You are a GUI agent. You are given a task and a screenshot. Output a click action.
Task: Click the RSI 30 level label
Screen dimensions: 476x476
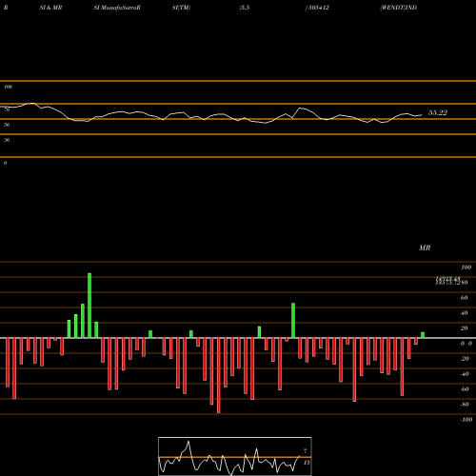(7, 140)
